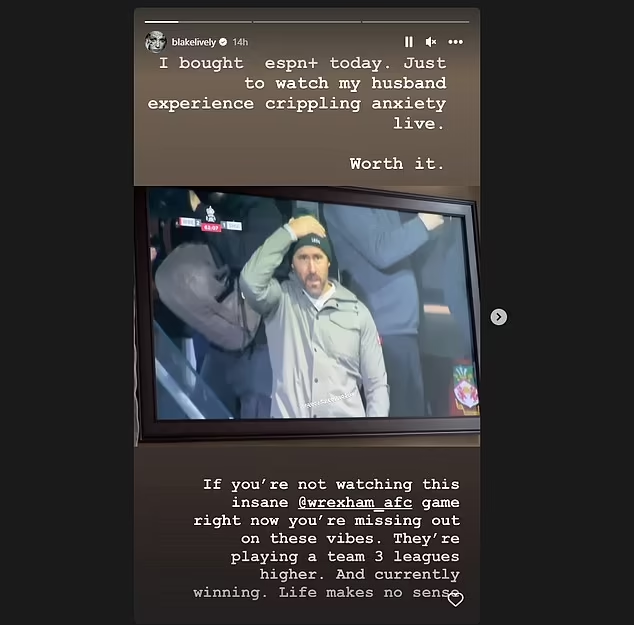The height and width of the screenshot is (625, 634).
Task: Like the story with heart icon
Action: 456,599
